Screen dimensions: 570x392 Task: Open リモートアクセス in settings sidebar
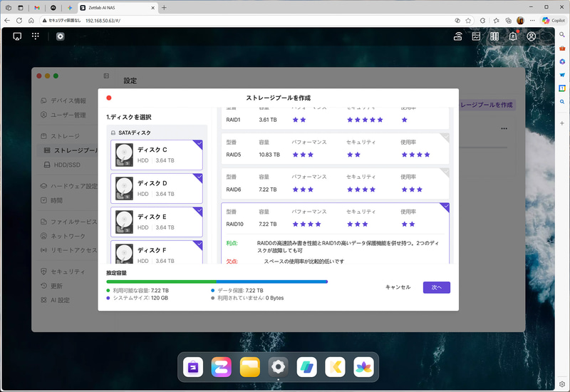69,250
